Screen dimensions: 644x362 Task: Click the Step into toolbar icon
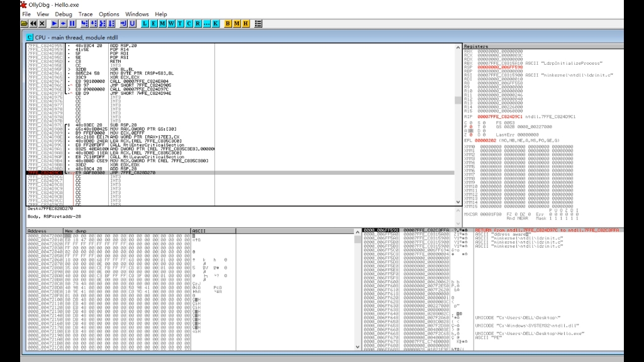tap(85, 24)
